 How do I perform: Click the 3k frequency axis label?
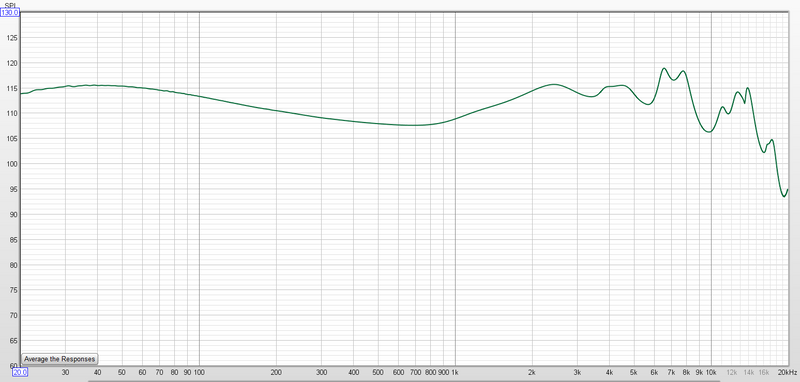click(578, 372)
